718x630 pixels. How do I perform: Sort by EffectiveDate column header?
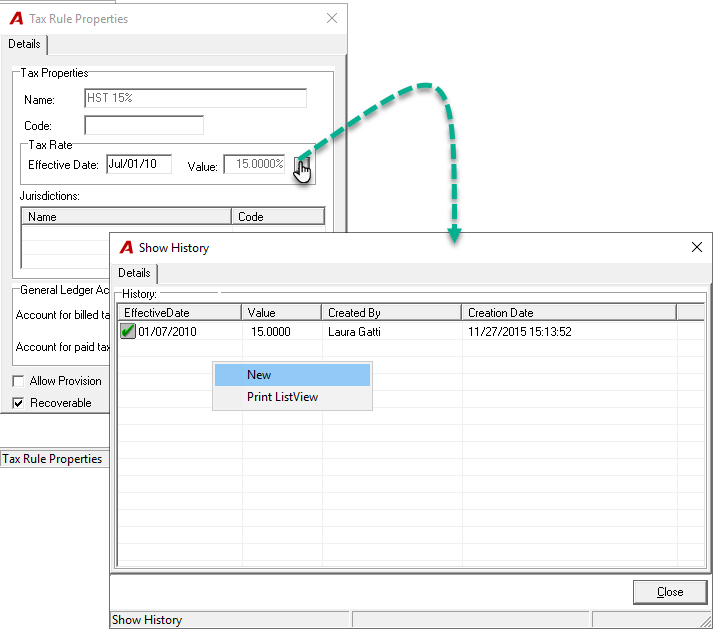tap(180, 313)
